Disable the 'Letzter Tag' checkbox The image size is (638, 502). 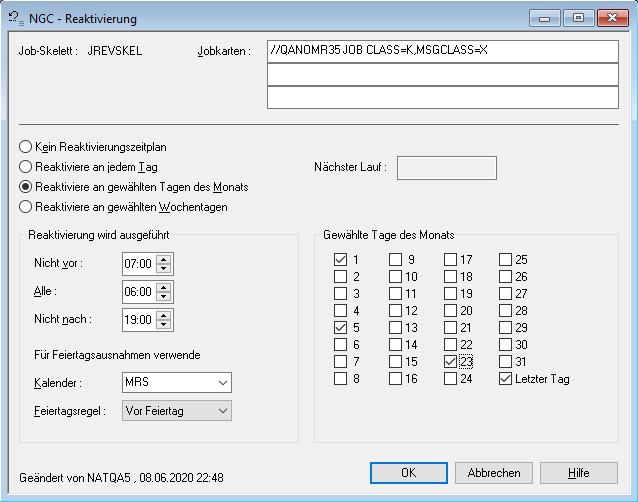506,379
